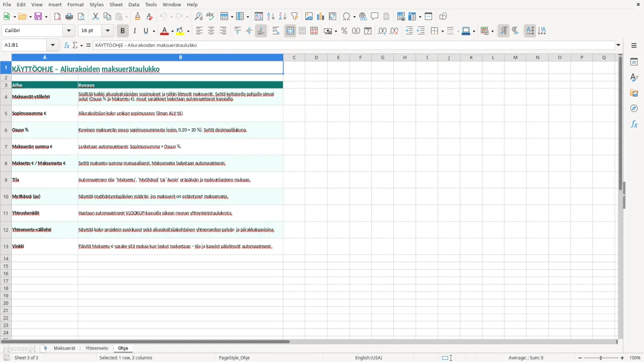Open Find and Replace icon
This screenshot has height=362, width=644.
point(198,17)
